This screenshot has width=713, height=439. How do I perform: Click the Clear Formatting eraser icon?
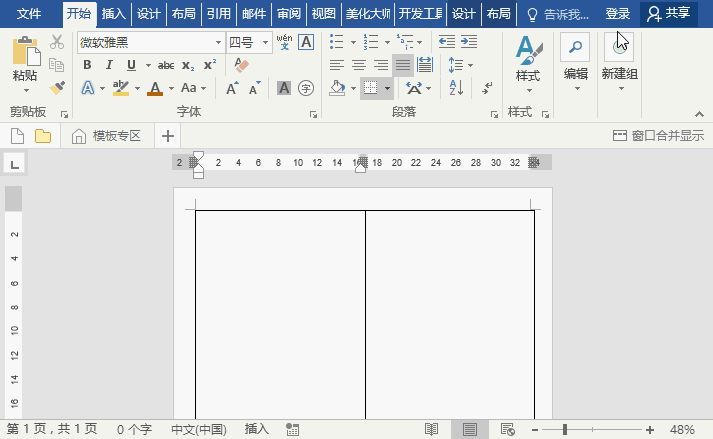point(241,65)
